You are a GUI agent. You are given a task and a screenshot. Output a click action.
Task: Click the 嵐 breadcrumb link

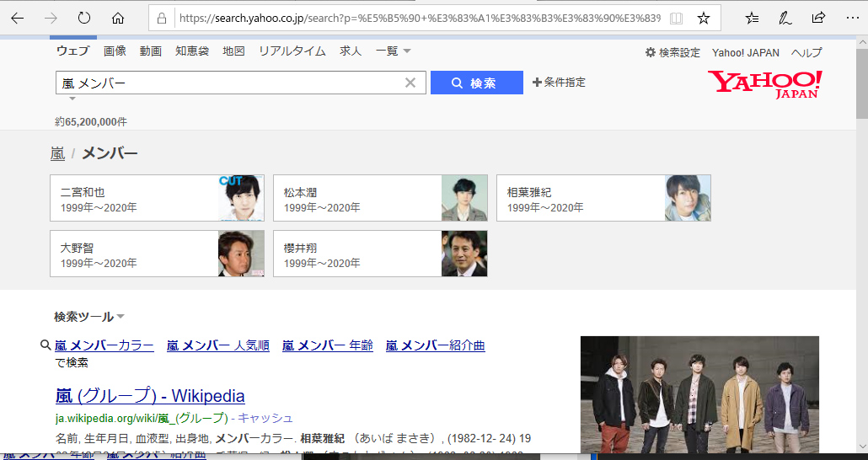(57, 153)
